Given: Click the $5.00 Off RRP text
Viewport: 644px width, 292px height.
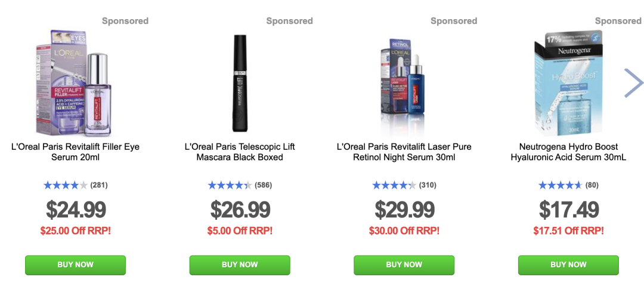Looking at the screenshot, I should tap(240, 230).
